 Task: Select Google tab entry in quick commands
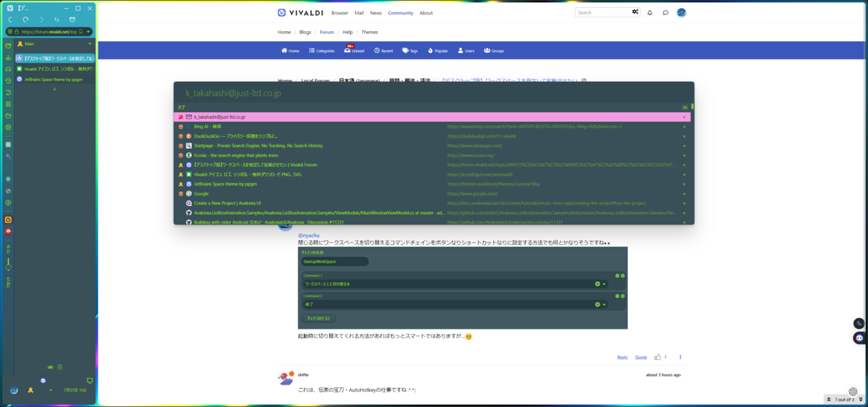pyautogui.click(x=433, y=193)
